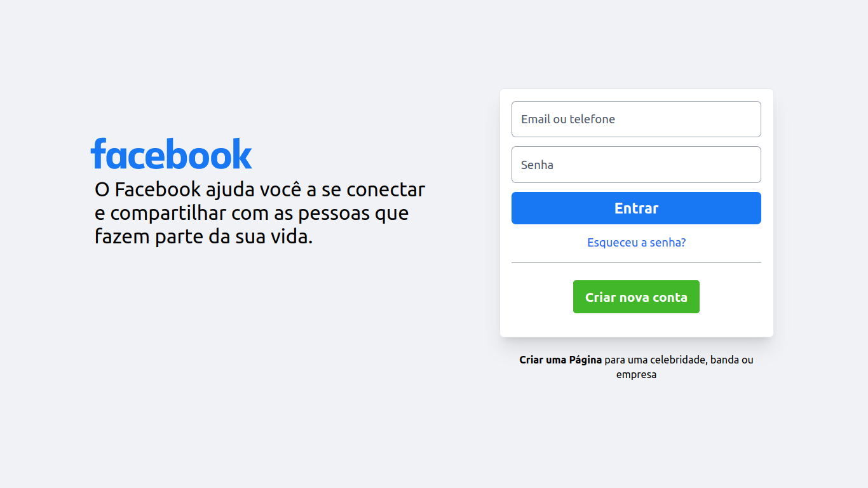Image resolution: width=868 pixels, height=488 pixels.
Task: Click the line e compartilhar com as pessoas
Action: 252,213
